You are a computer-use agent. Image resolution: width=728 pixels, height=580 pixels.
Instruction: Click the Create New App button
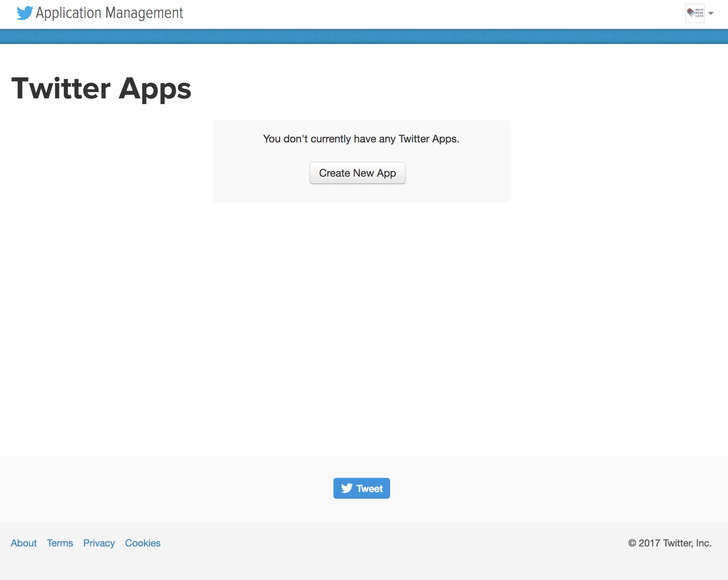pos(357,173)
